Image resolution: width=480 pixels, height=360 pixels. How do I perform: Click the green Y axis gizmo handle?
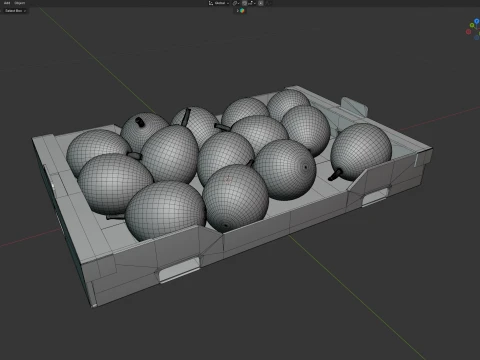coord(472,25)
